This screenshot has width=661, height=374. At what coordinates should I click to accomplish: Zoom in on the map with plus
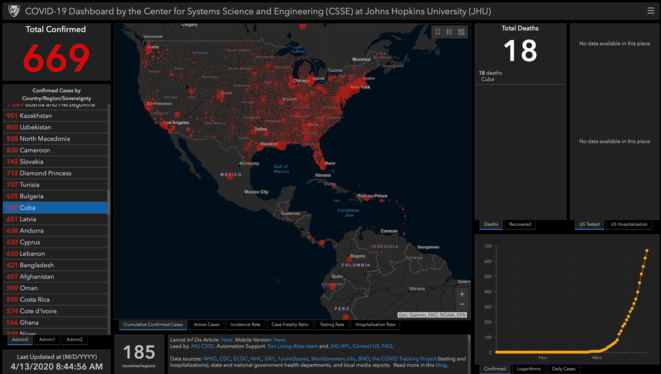coord(462,294)
